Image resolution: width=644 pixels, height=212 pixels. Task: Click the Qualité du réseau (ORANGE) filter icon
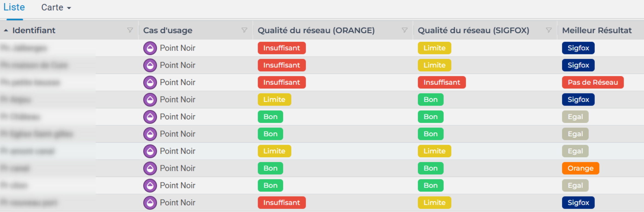click(405, 30)
